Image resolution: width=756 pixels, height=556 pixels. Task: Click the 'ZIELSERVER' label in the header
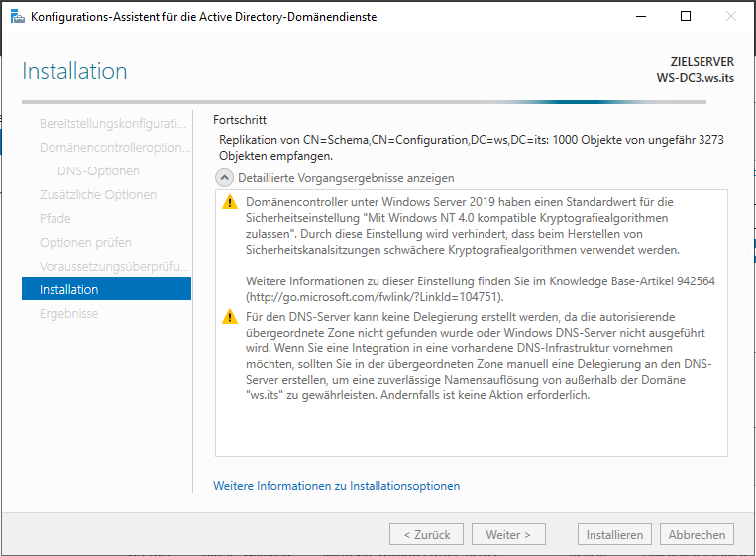tap(702, 62)
